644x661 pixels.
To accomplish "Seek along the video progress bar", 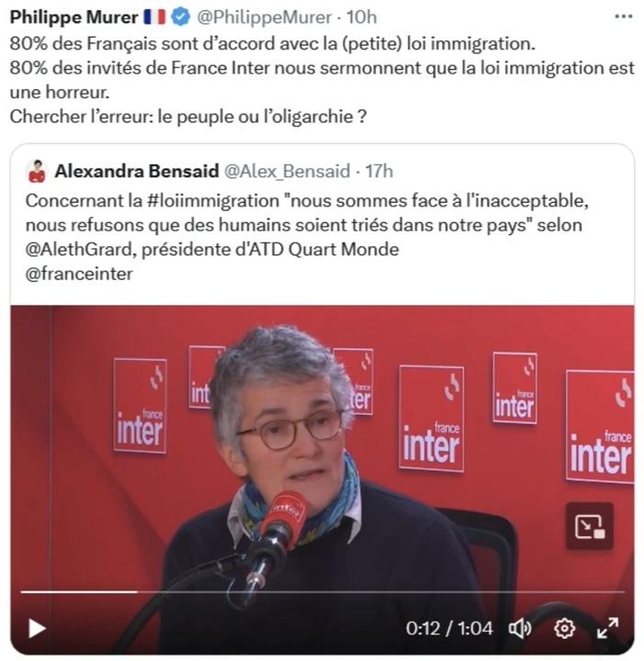I will click(322, 592).
